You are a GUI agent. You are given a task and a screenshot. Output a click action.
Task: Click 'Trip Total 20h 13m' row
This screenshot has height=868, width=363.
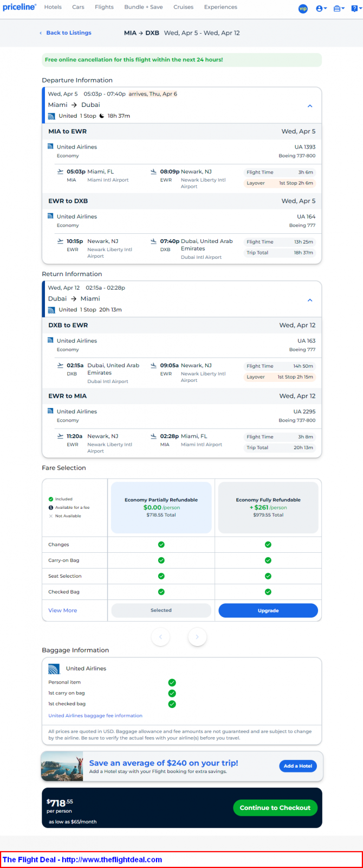tap(280, 448)
